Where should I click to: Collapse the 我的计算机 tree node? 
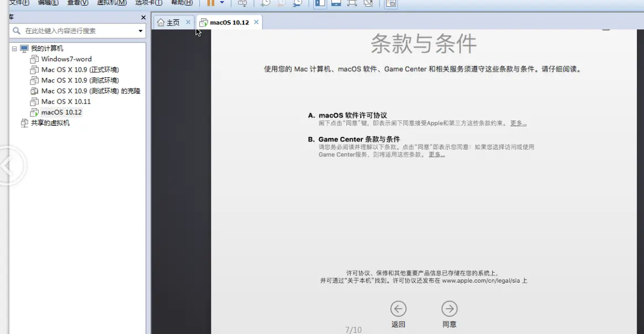click(x=14, y=49)
